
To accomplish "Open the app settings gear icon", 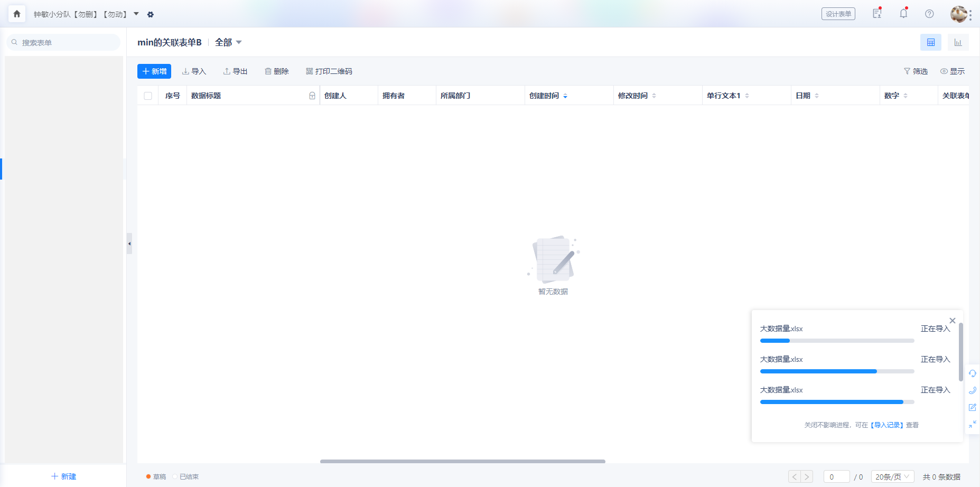I will tap(151, 14).
